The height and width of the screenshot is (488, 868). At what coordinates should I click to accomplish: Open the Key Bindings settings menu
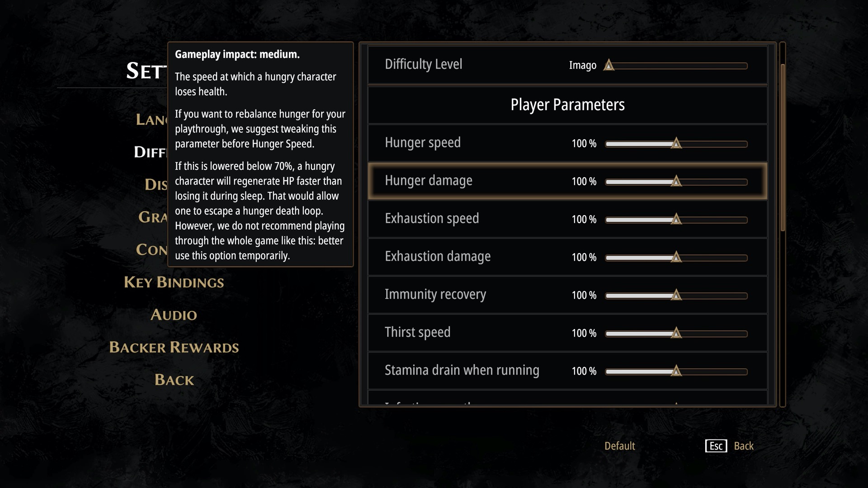[x=174, y=282]
